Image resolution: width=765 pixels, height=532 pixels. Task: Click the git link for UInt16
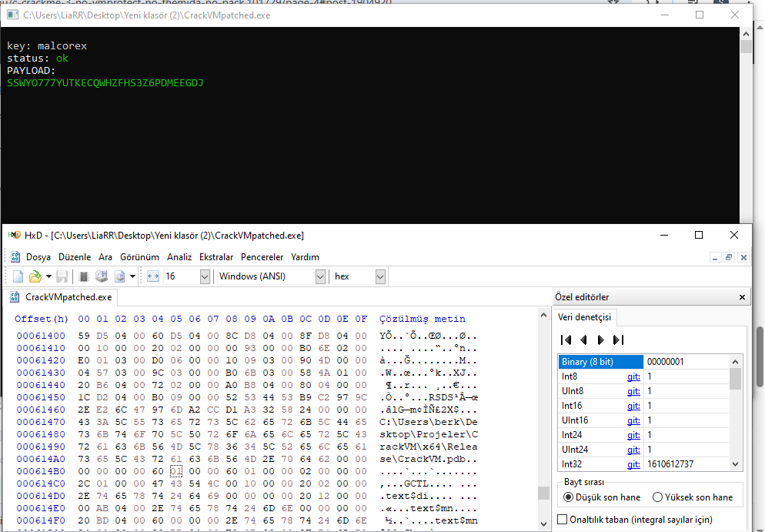(x=633, y=420)
